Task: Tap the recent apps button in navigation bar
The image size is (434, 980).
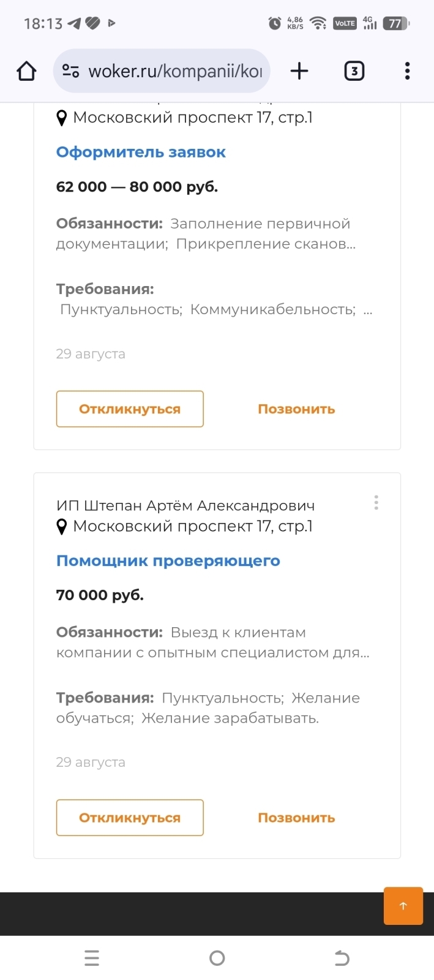Action: pos(91,957)
